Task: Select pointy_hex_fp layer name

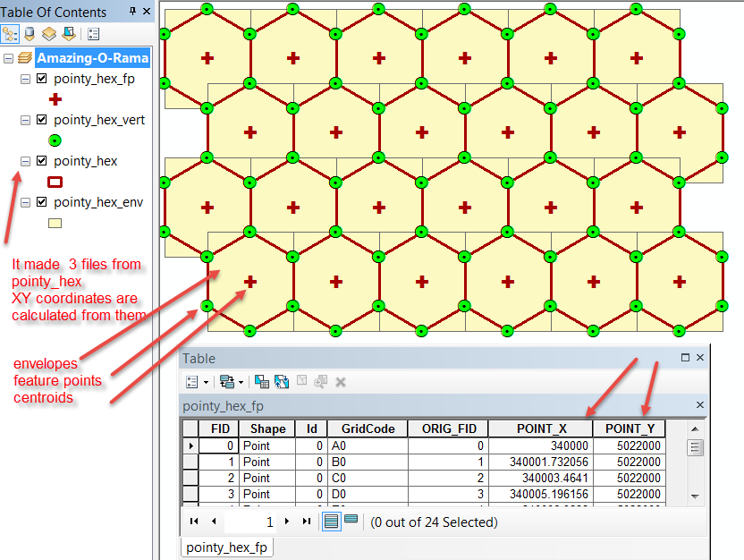Action: pos(94,79)
